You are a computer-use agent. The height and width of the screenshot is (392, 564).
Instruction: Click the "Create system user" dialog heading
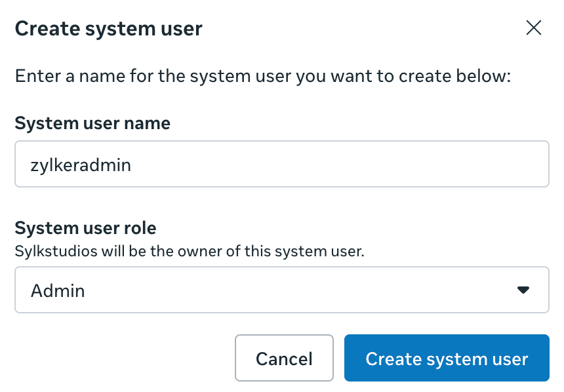click(108, 28)
